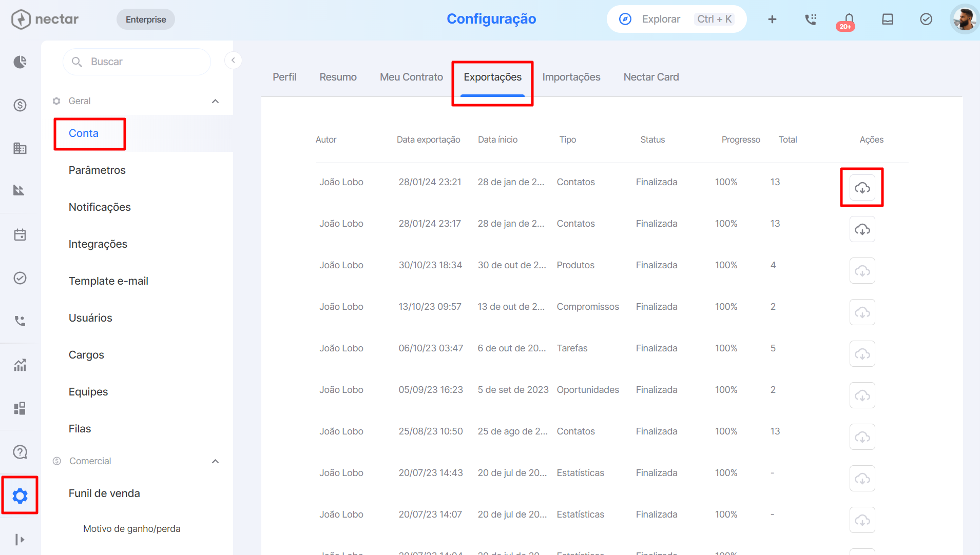Open the notifications bell with 20+ badge
The height and width of the screenshot is (555, 980).
(849, 19)
